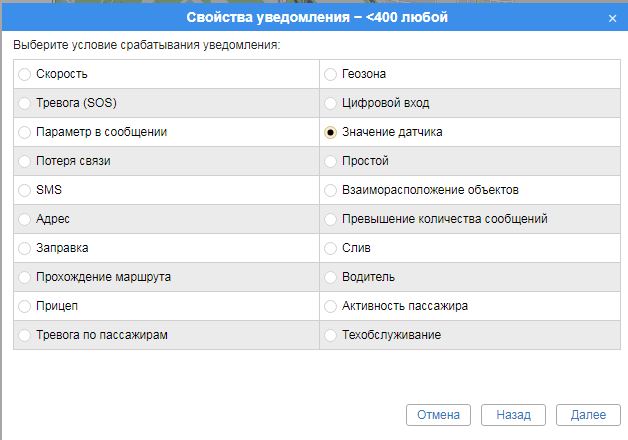Pick the Цифровой вход option
This screenshot has height=440, width=628.
[x=331, y=103]
